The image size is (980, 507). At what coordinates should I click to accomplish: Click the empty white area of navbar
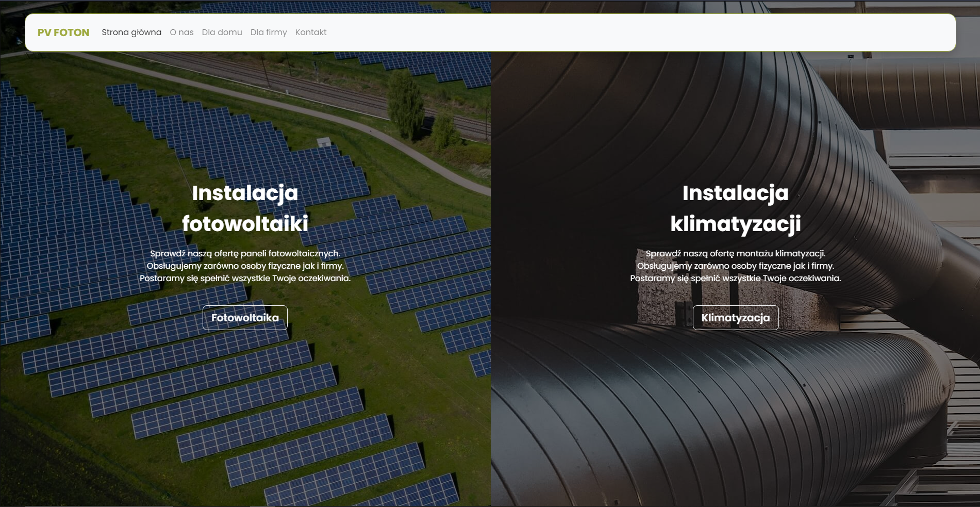[x=639, y=32]
